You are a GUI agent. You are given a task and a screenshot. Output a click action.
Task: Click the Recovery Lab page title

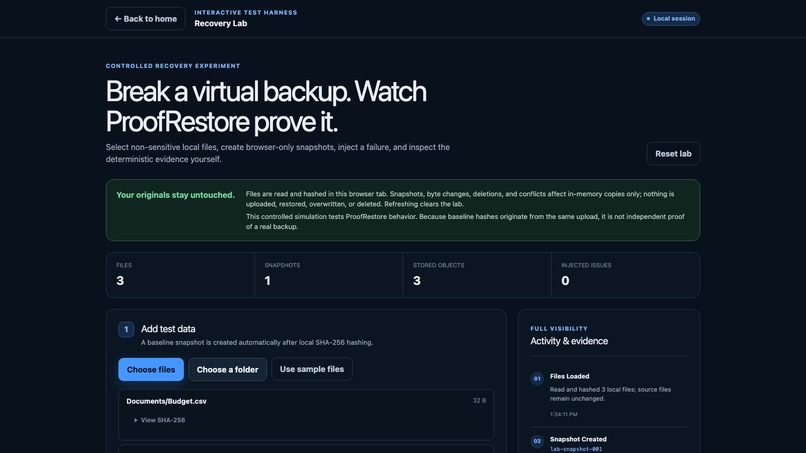221,24
